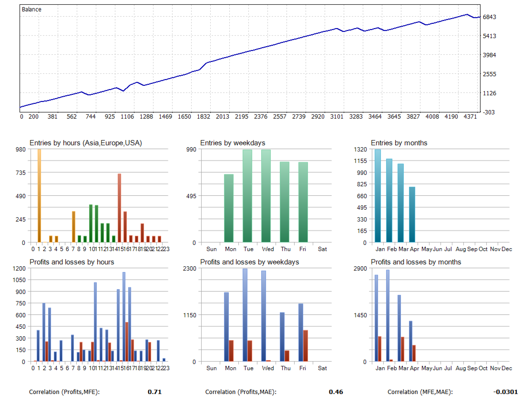Click the March red loss bar
This screenshot has width=532, height=404.
pos(403,349)
